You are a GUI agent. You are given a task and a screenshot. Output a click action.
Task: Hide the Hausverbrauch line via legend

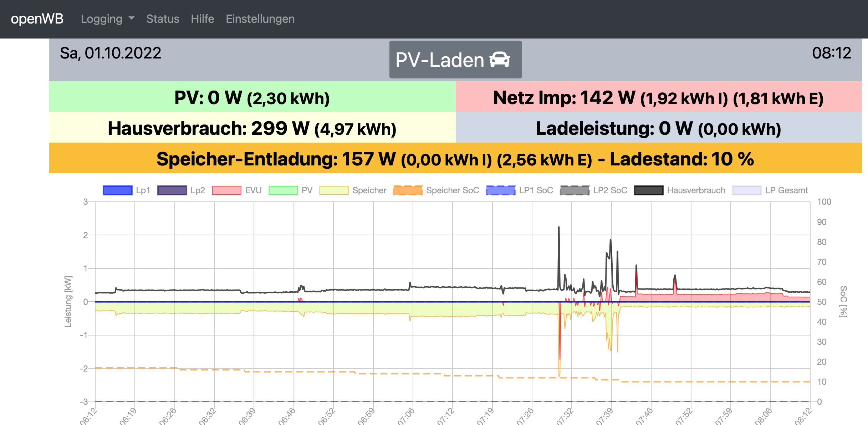coord(649,190)
